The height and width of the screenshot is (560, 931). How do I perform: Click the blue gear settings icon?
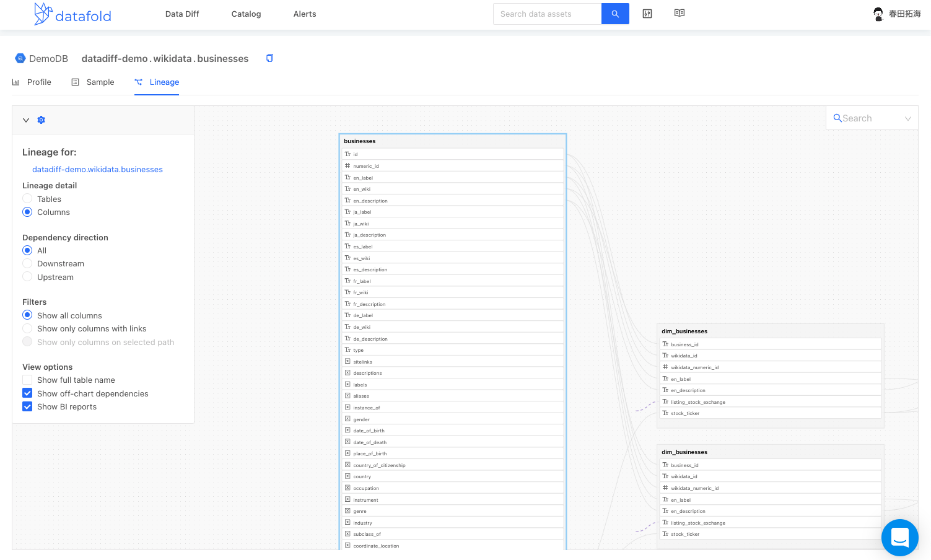coord(42,120)
